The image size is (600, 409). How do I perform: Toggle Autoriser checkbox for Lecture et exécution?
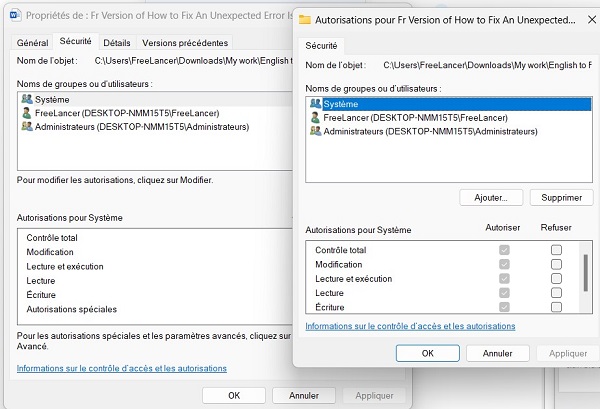tap(504, 278)
